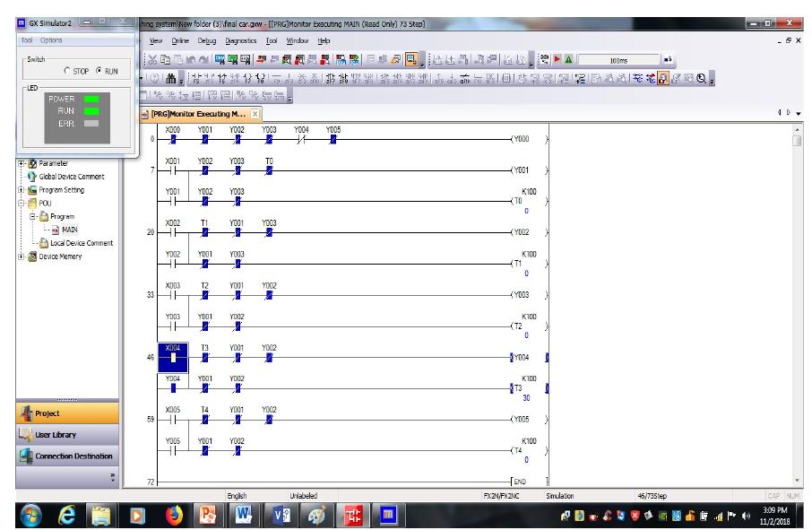Click the icon right of 100ms field

tap(668, 59)
